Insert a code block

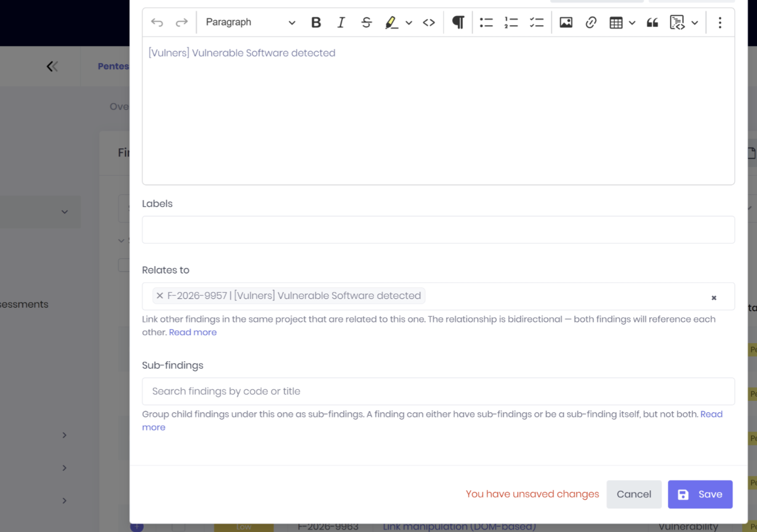coord(677,23)
